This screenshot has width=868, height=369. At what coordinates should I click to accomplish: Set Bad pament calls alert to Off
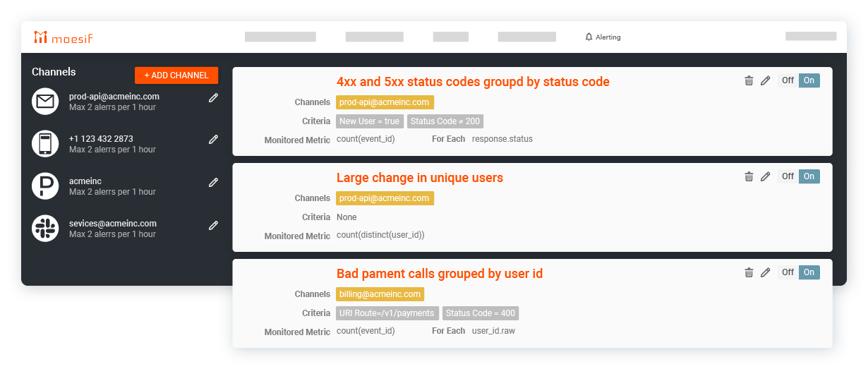click(x=788, y=272)
